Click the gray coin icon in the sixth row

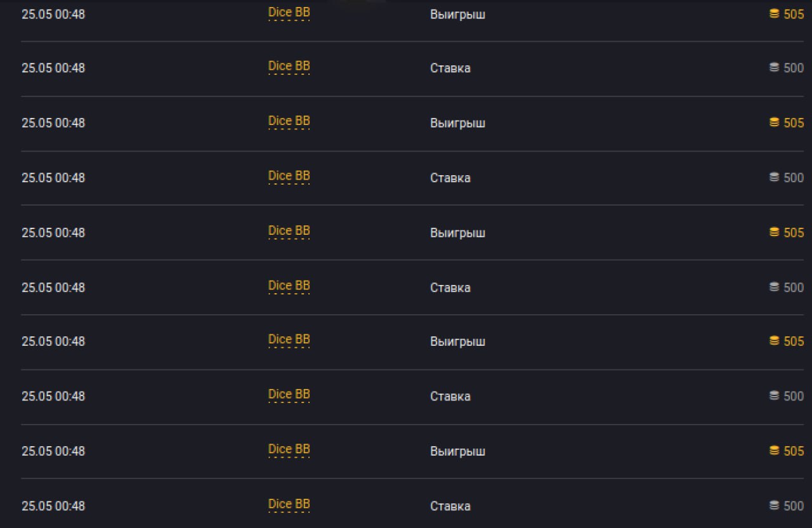click(x=775, y=287)
